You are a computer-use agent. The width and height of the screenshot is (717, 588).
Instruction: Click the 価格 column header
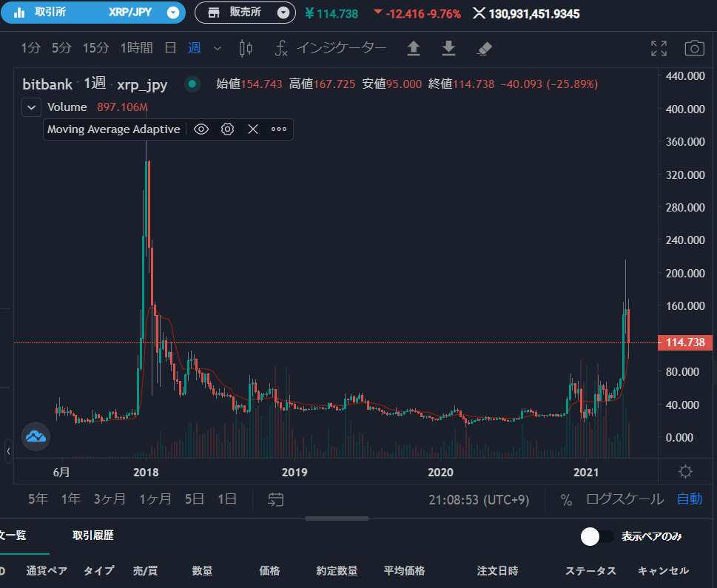pos(269,571)
